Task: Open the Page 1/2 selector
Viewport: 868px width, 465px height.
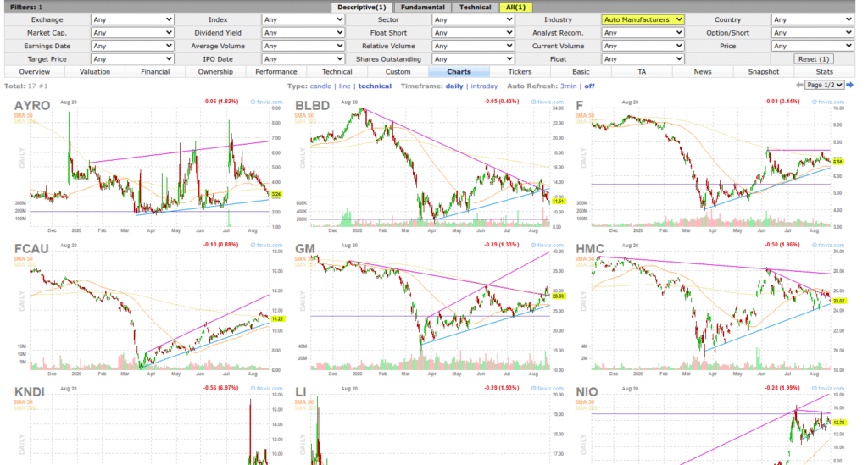Action: (x=824, y=85)
